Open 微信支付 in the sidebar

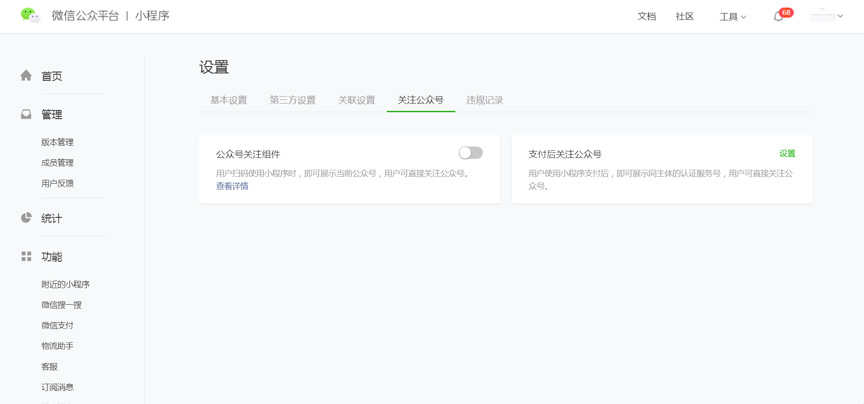coord(57,326)
